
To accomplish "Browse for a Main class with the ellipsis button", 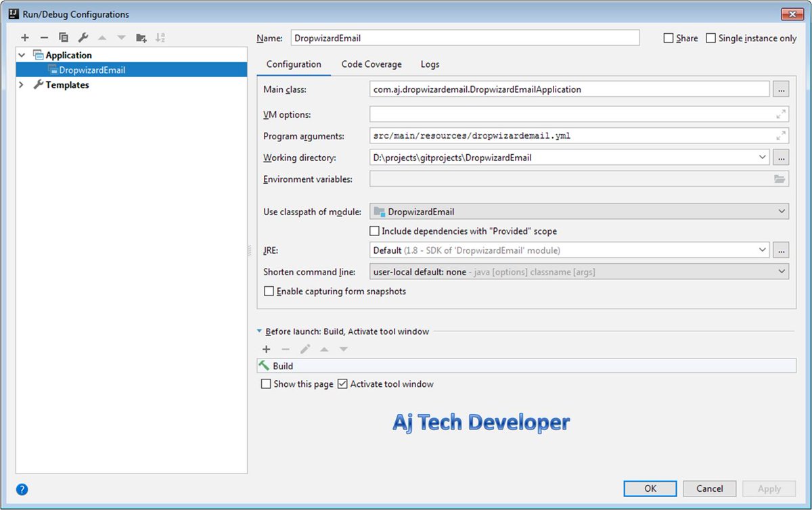I will (x=782, y=89).
